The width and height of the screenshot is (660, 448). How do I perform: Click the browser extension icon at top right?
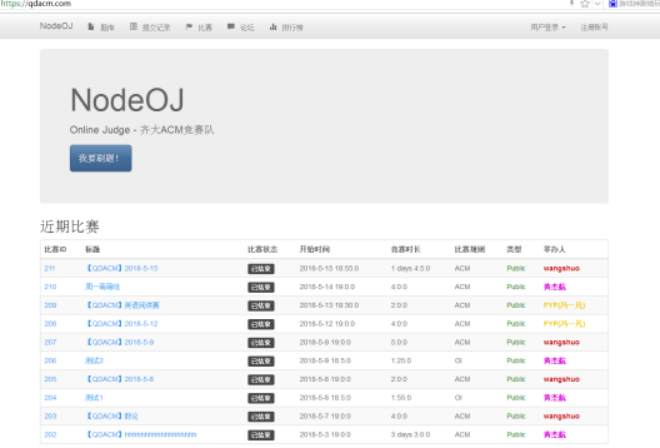pyautogui.click(x=610, y=4)
